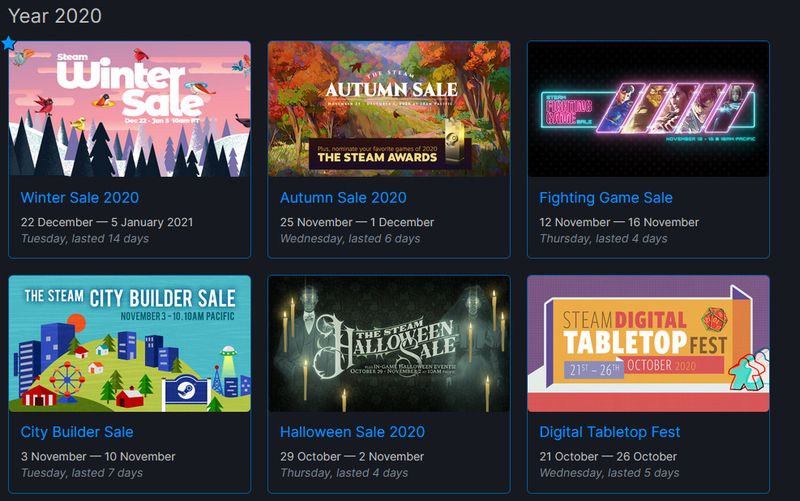
Task: Click the Steam logo flag in City Builder image
Action: click(x=186, y=391)
